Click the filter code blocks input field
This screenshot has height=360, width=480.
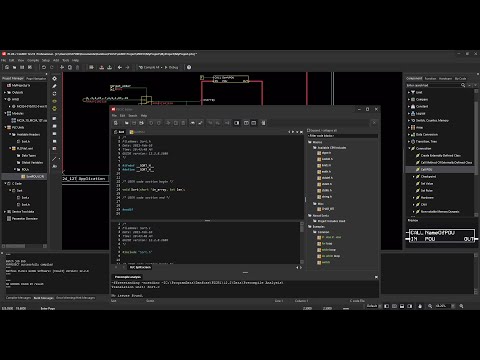tap(343, 136)
